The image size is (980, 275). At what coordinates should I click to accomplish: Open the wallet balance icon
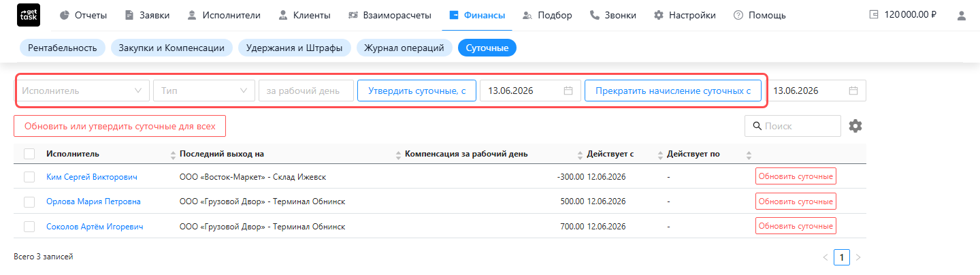(874, 15)
